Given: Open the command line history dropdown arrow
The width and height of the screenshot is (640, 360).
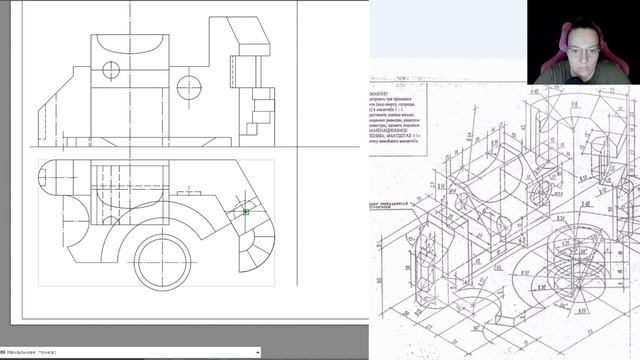Looking at the screenshot, I should pos(258,353).
